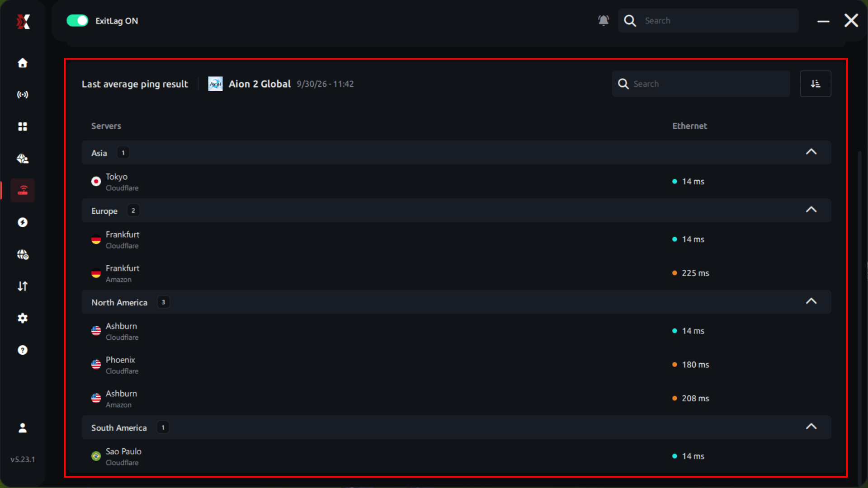868x488 pixels.
Task: Open the notifications bell icon
Action: [x=604, y=20]
